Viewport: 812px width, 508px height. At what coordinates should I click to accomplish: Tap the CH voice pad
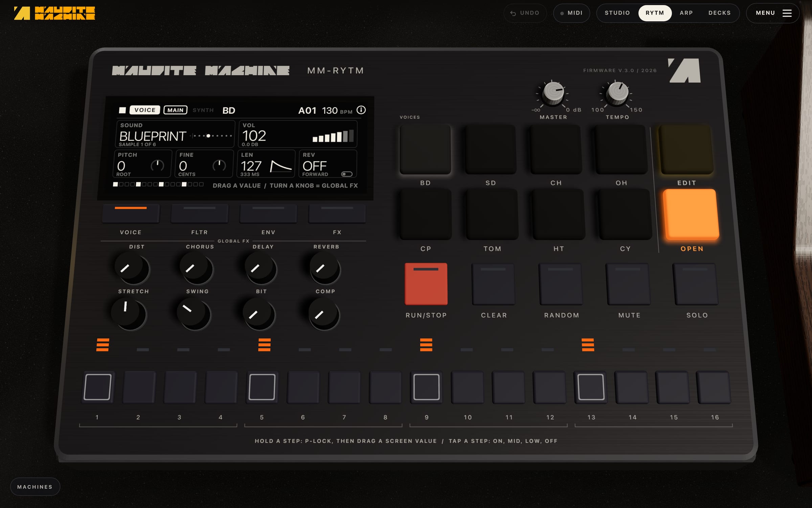click(556, 150)
